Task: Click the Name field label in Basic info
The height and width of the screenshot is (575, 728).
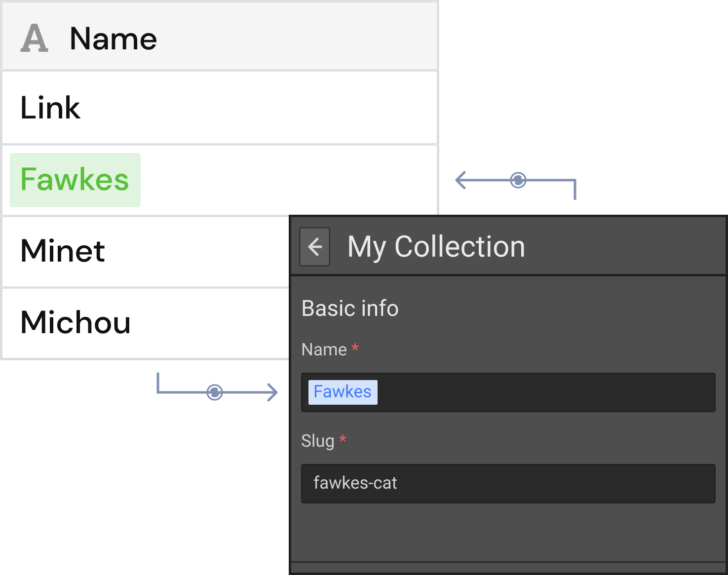Action: coord(325,349)
